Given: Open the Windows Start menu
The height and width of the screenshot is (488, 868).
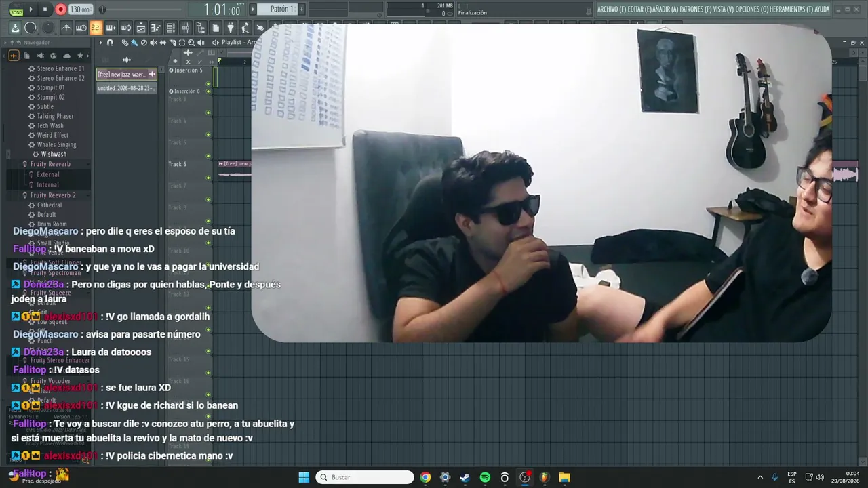Looking at the screenshot, I should point(304,477).
